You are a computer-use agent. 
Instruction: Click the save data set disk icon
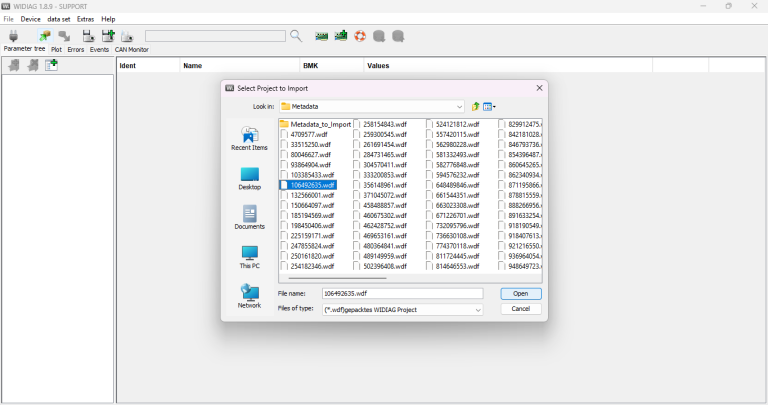pos(88,36)
